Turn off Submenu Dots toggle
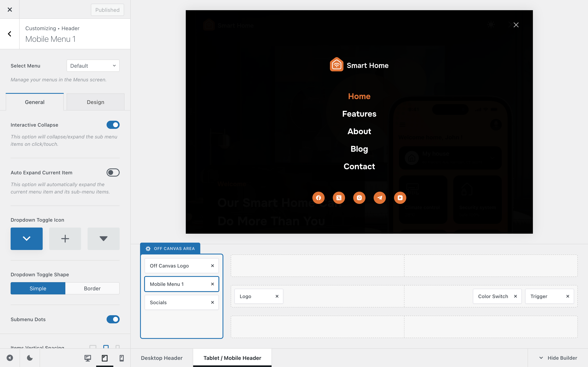The height and width of the screenshot is (367, 588). (113, 319)
